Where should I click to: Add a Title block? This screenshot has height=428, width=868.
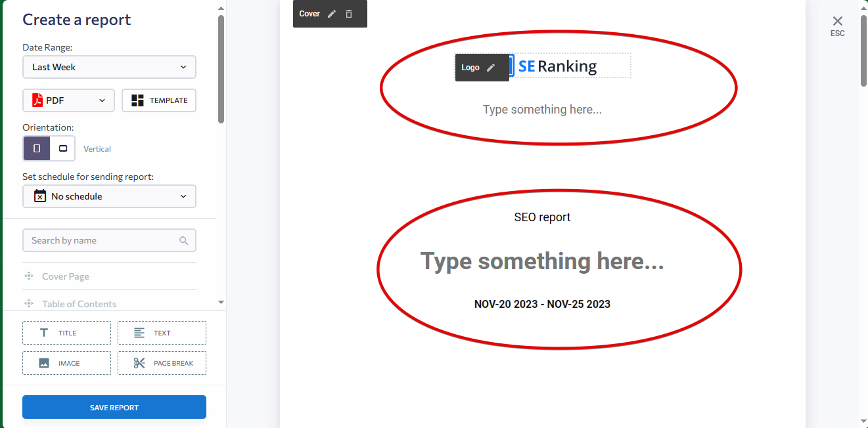[66, 333]
